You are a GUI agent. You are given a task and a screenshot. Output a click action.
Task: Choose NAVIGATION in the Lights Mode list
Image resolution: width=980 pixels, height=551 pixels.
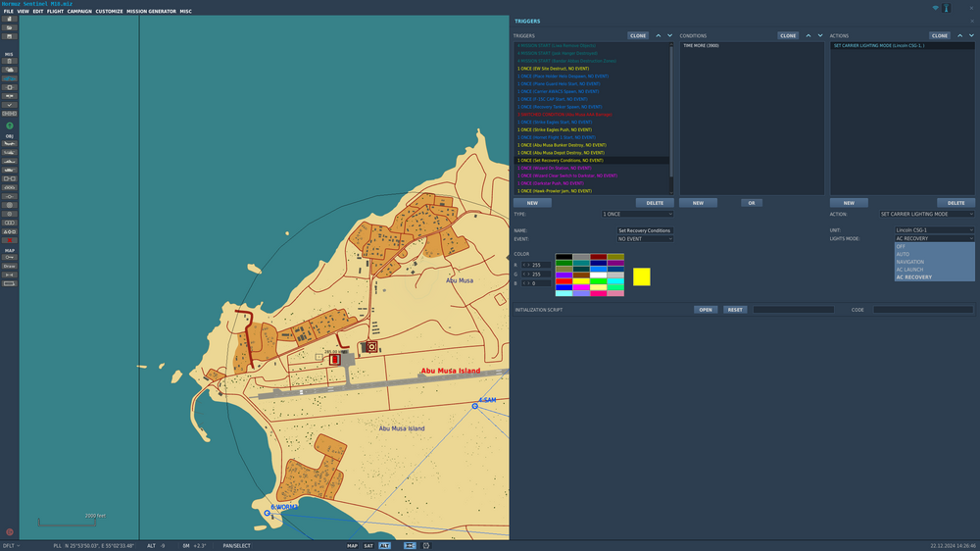[909, 262]
